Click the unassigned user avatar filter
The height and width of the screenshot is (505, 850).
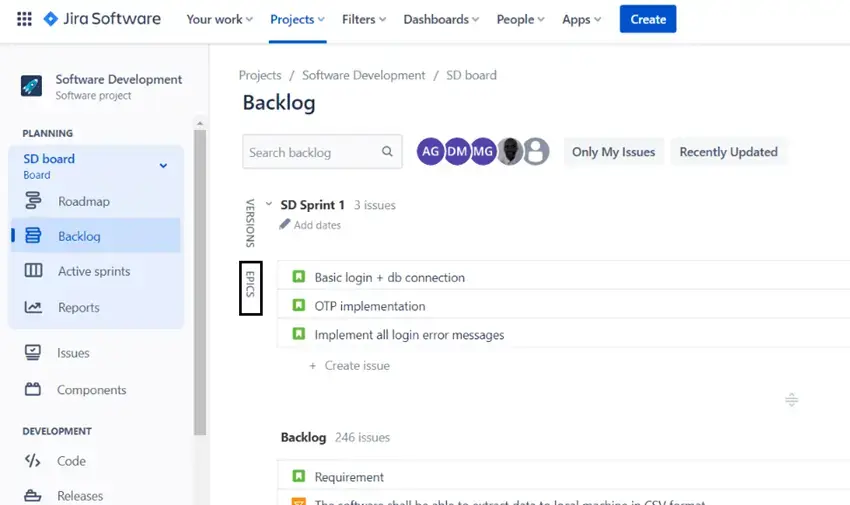(537, 152)
